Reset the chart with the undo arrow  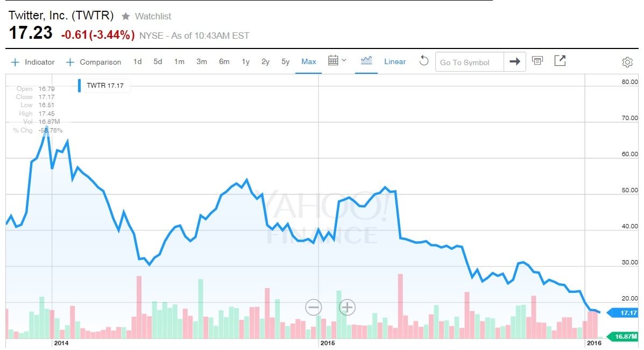[x=424, y=61]
